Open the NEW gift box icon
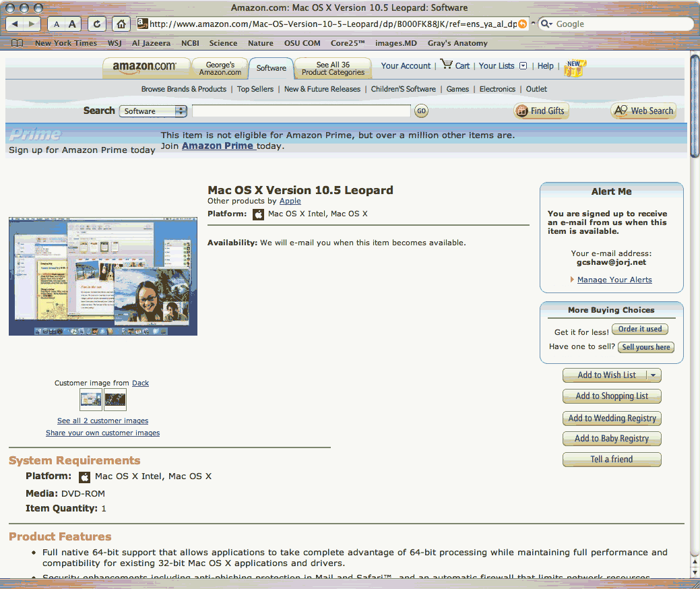 click(575, 68)
